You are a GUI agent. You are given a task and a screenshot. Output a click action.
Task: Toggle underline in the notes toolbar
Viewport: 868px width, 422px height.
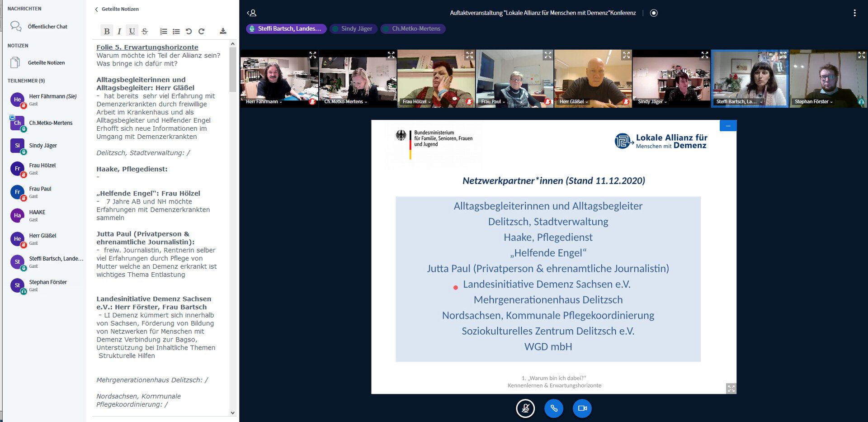point(132,31)
